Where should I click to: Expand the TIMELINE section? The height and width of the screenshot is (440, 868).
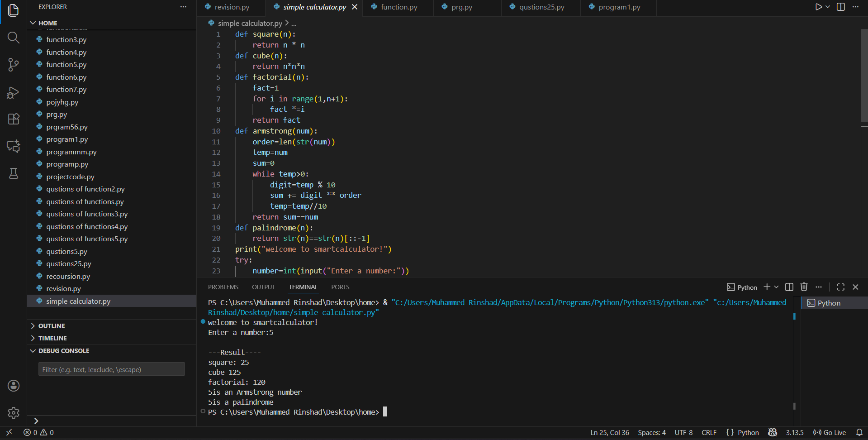pyautogui.click(x=53, y=338)
